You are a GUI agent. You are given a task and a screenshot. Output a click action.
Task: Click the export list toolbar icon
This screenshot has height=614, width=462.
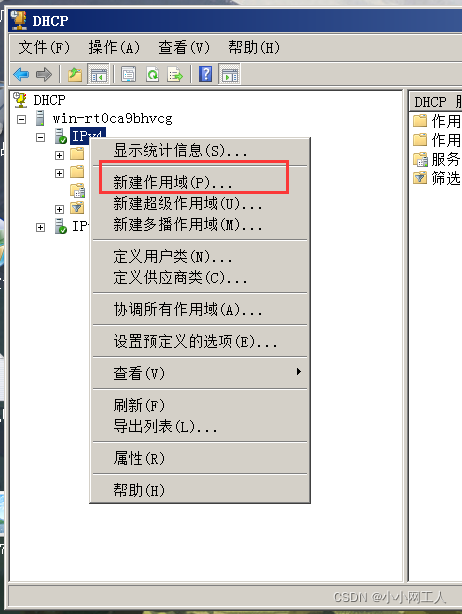tap(175, 74)
